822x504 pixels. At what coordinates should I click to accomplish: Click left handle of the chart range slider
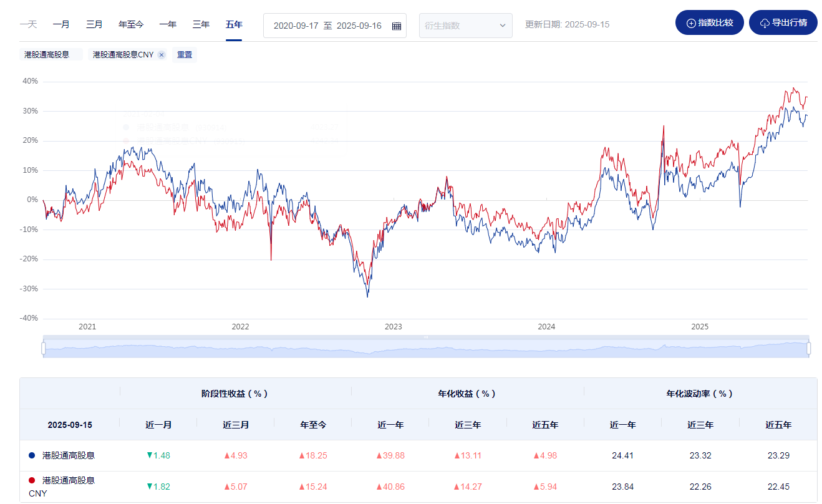[x=44, y=348]
